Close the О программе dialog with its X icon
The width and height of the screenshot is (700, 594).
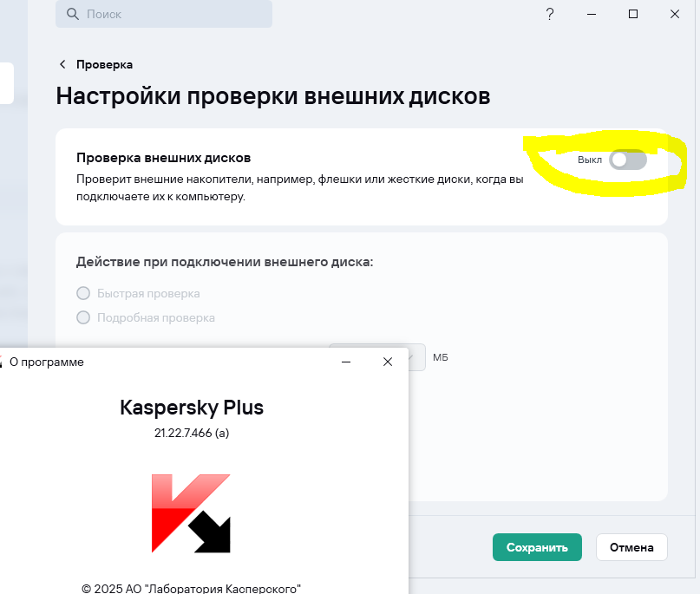387,362
